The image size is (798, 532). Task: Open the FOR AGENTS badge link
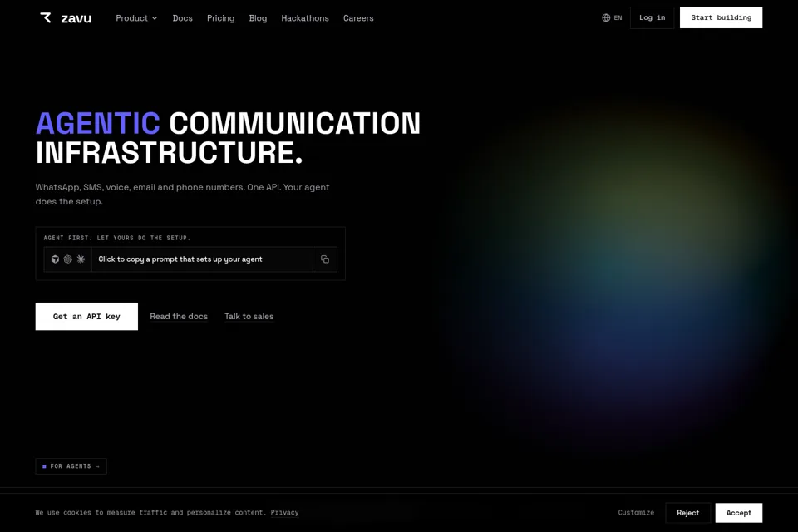71,466
